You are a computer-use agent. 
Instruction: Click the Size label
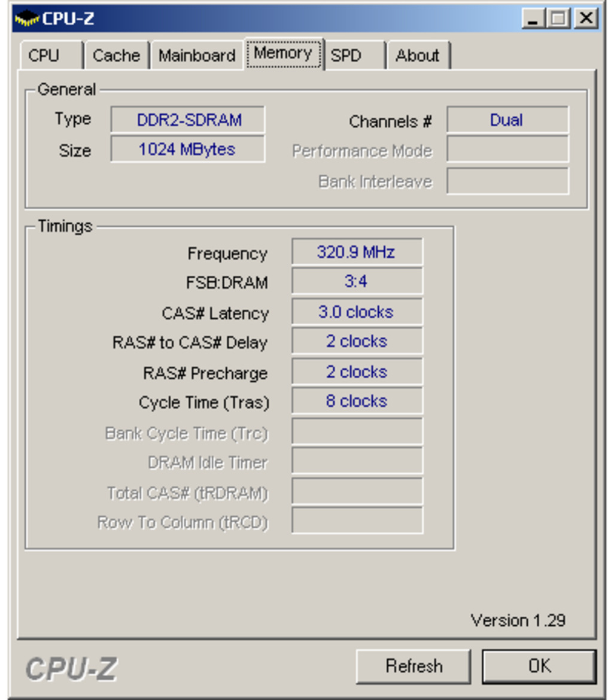[x=75, y=150]
